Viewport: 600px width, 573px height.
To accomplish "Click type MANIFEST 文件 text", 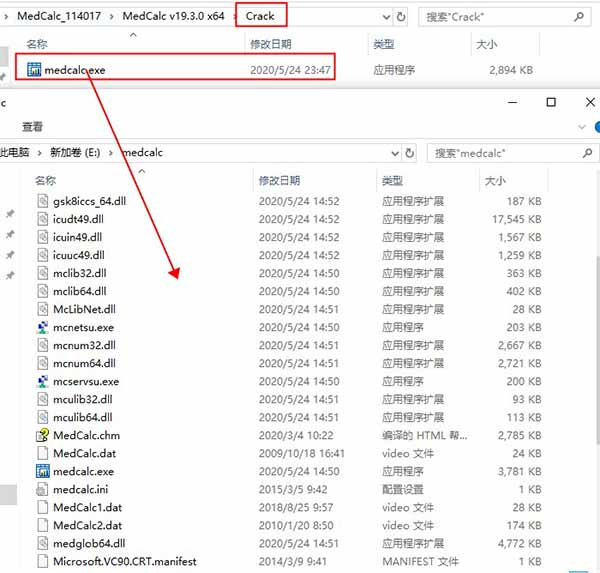I will pyautogui.click(x=420, y=561).
